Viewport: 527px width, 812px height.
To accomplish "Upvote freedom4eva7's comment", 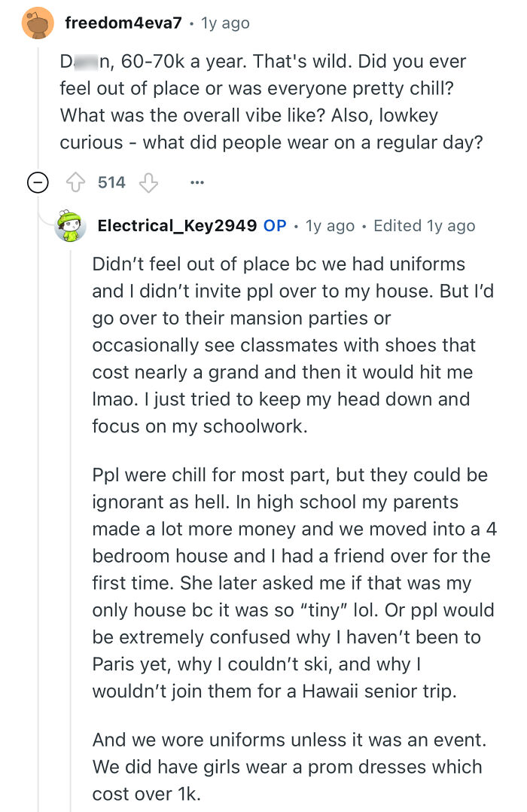I will pyautogui.click(x=75, y=182).
